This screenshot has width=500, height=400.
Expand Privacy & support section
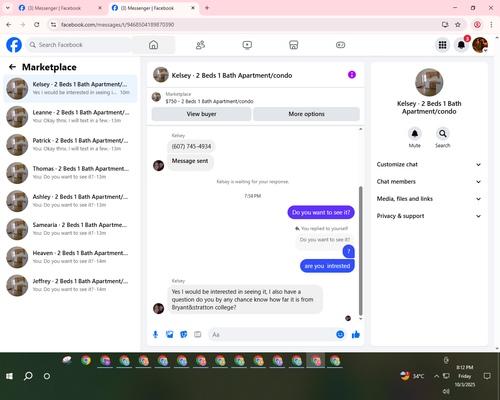[x=429, y=216]
